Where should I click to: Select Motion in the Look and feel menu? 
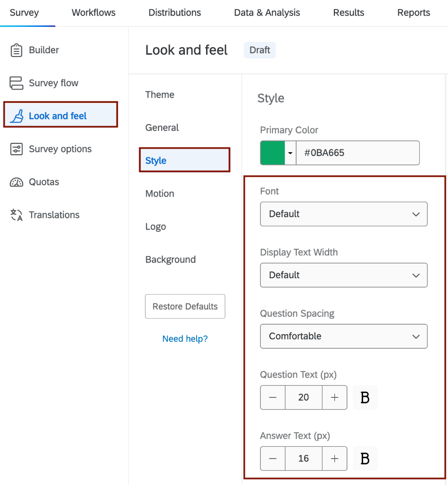click(160, 193)
